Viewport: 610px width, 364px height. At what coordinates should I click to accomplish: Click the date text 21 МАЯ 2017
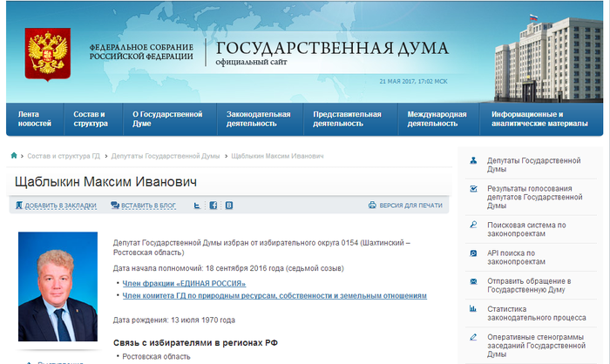pyautogui.click(x=413, y=81)
